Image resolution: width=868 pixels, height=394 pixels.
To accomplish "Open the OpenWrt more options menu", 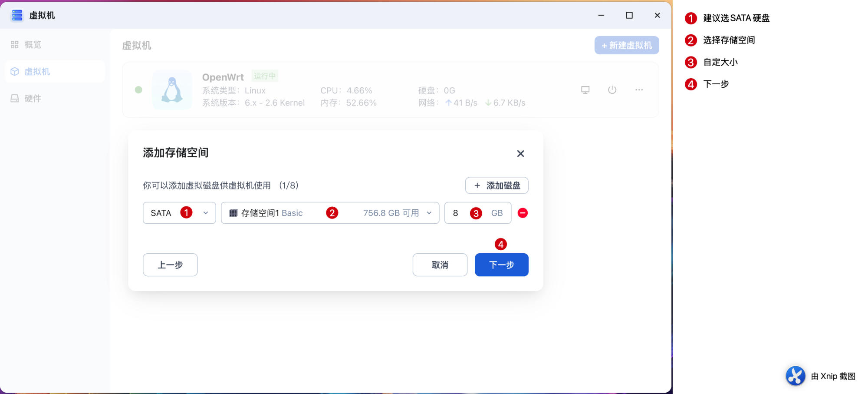I will click(639, 90).
